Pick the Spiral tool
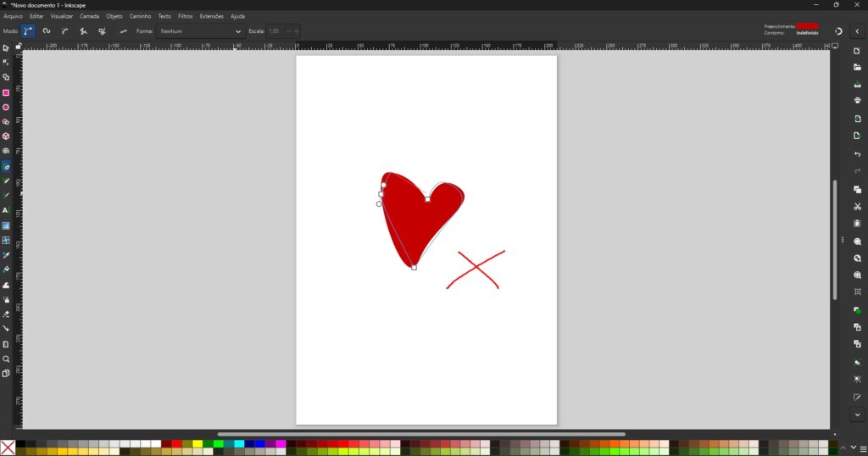The width and height of the screenshot is (868, 456). [x=6, y=151]
